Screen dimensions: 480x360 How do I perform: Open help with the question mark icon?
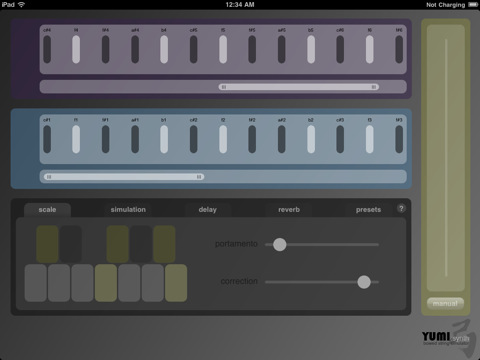[x=401, y=209]
